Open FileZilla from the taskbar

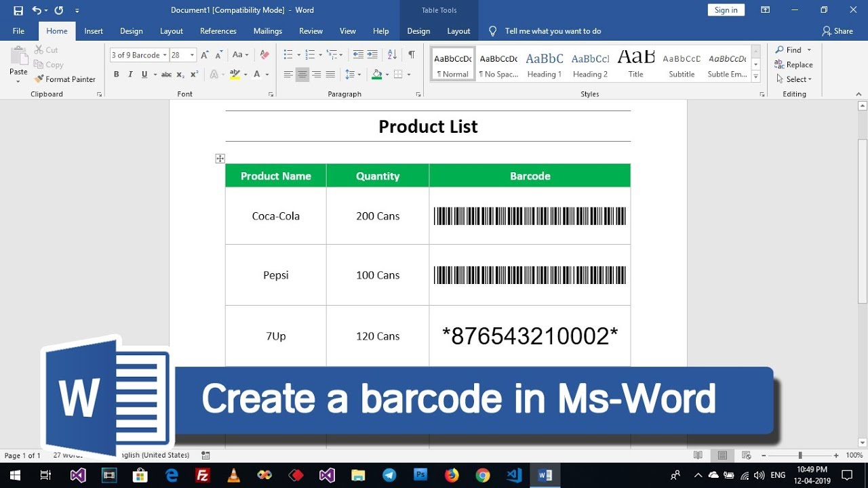point(202,475)
